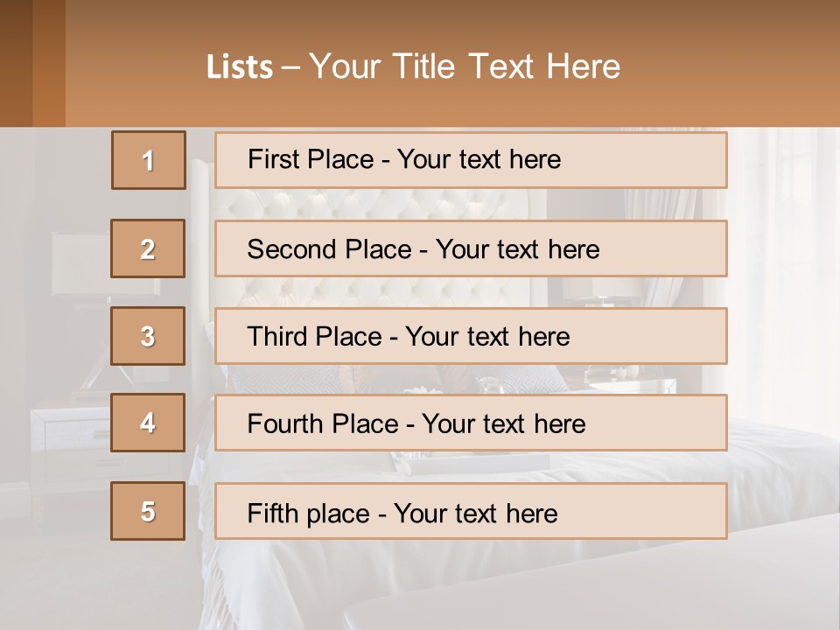Click the slide title "Your Title Text Here"

point(464,66)
